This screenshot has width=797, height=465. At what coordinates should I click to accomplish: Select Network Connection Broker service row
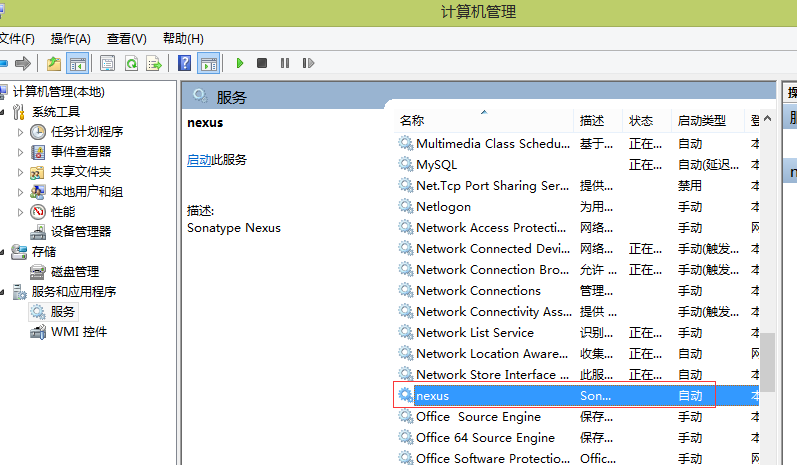[x=577, y=270]
